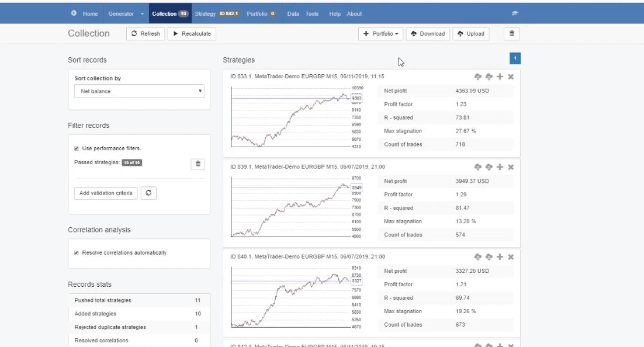Clear passed strategies using the small trash icon
The width and height of the screenshot is (644, 347).
[x=198, y=164]
